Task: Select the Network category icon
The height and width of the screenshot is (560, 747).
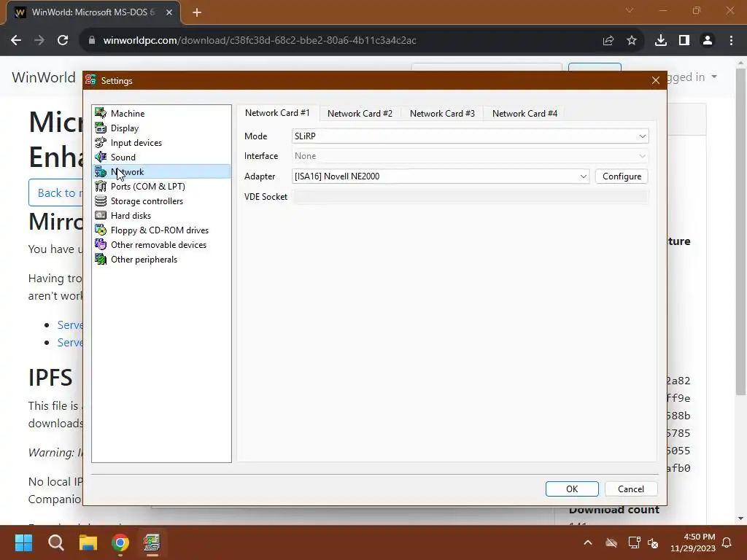Action: point(101,171)
